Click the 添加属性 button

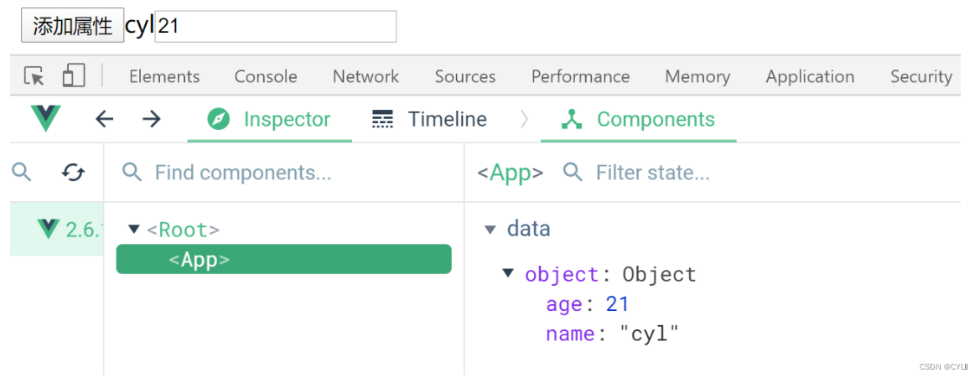point(72,26)
